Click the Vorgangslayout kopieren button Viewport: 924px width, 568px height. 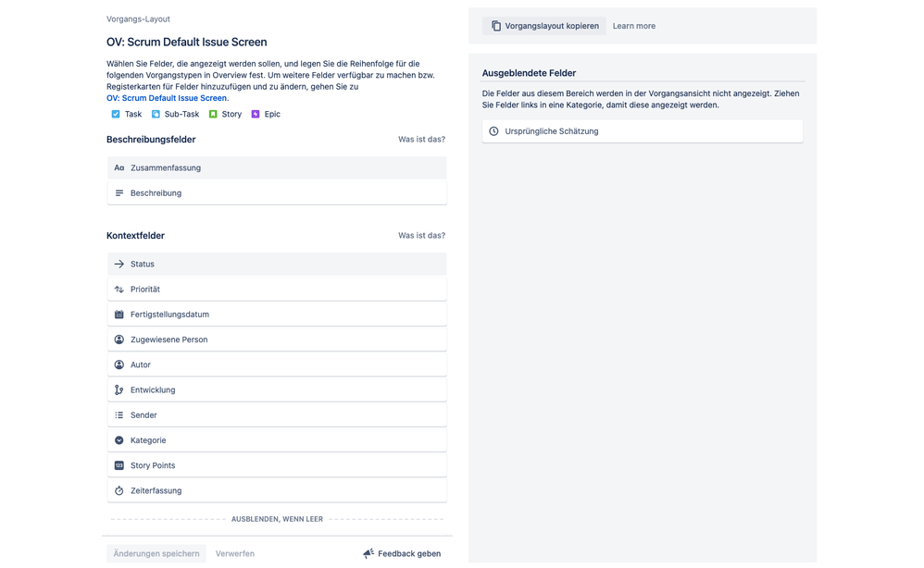(x=543, y=26)
